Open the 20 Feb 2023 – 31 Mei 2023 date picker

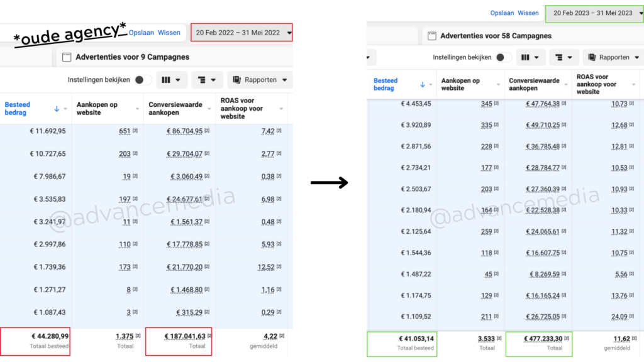tap(594, 13)
